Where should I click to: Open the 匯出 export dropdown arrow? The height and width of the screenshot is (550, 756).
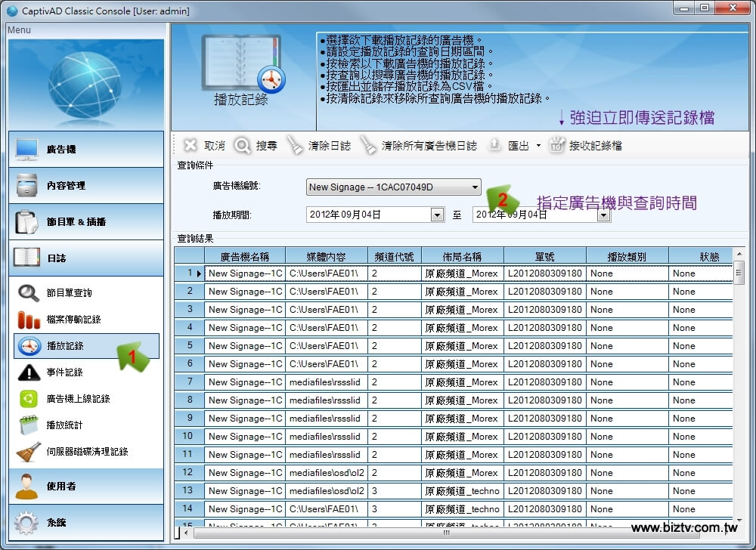point(538,147)
